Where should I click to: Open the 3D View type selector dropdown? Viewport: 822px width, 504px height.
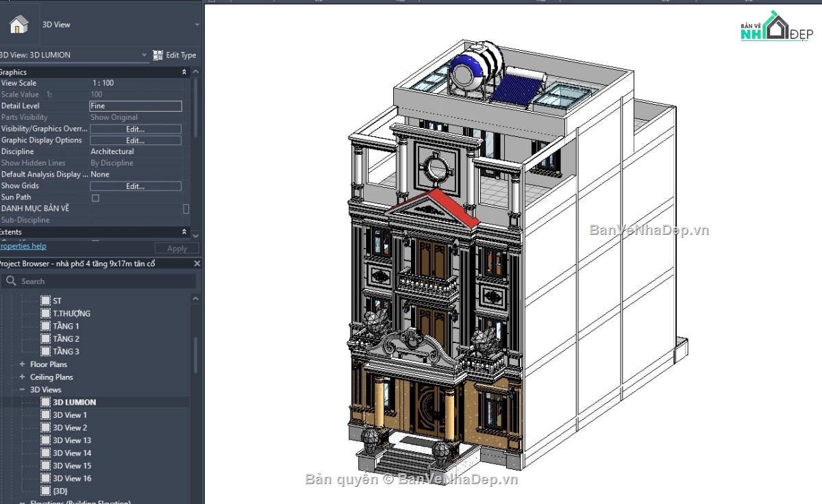click(x=197, y=25)
